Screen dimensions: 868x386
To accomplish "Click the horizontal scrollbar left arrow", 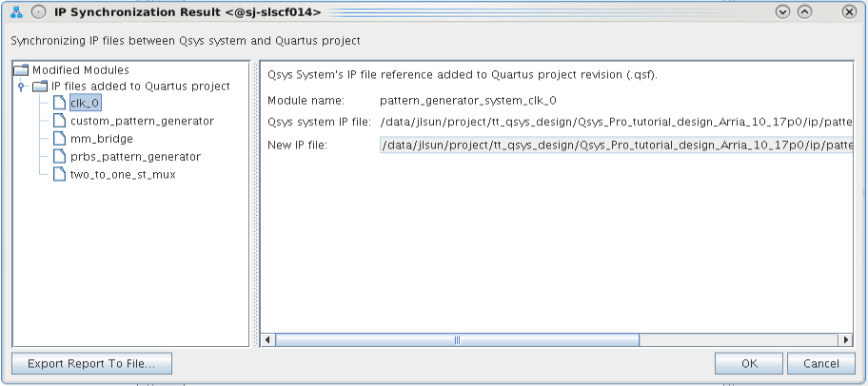I will click(268, 340).
